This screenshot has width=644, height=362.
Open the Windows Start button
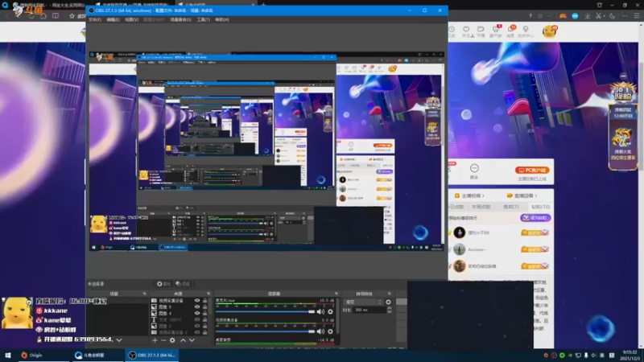[x=8, y=356]
